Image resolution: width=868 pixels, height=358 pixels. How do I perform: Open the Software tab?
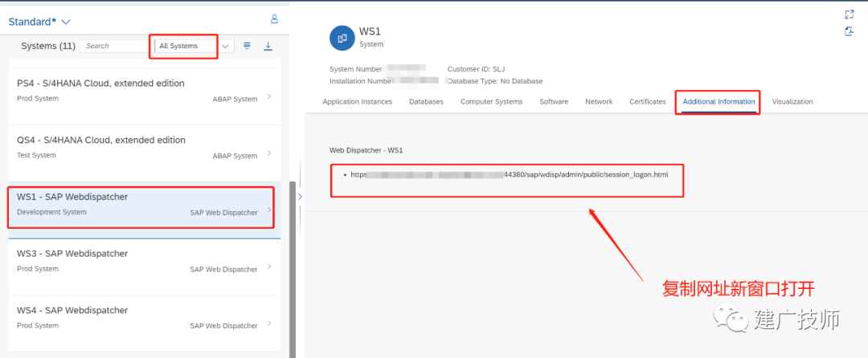pos(554,102)
